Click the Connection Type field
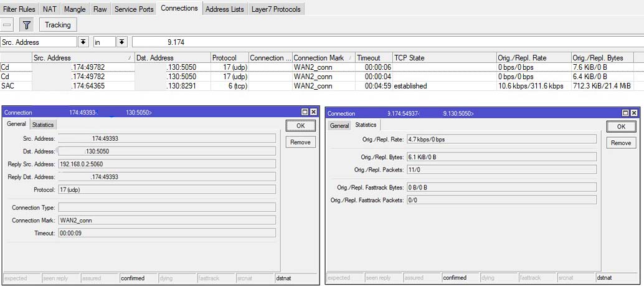This screenshot has width=644, height=286. (167, 207)
